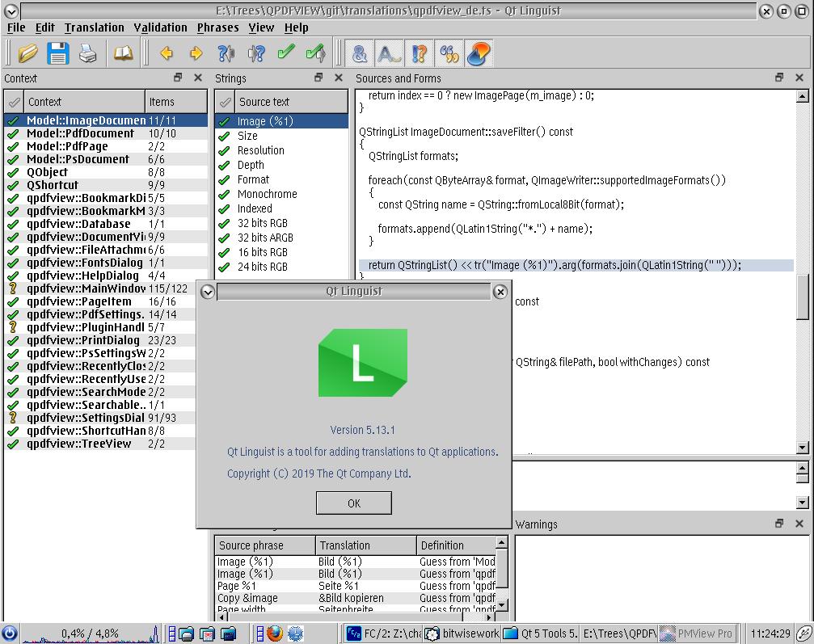The height and width of the screenshot is (644, 814).
Task: Mark item done with green checkmark icon
Action: [x=285, y=54]
